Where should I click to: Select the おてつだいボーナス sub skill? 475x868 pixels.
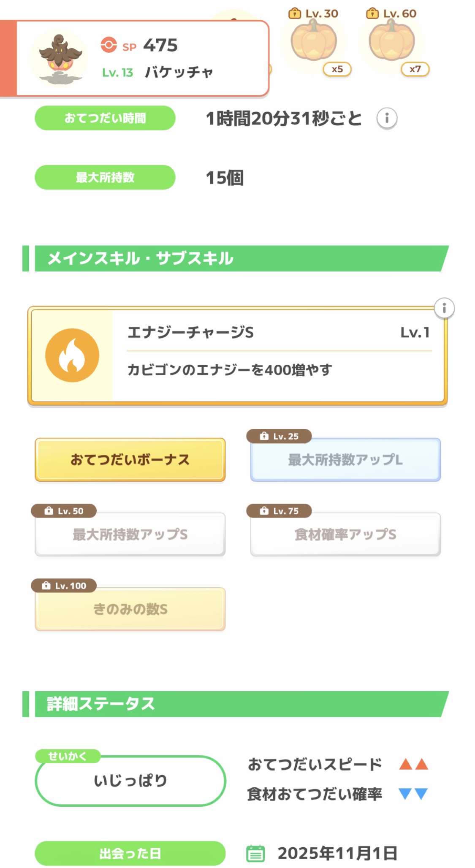tap(130, 459)
